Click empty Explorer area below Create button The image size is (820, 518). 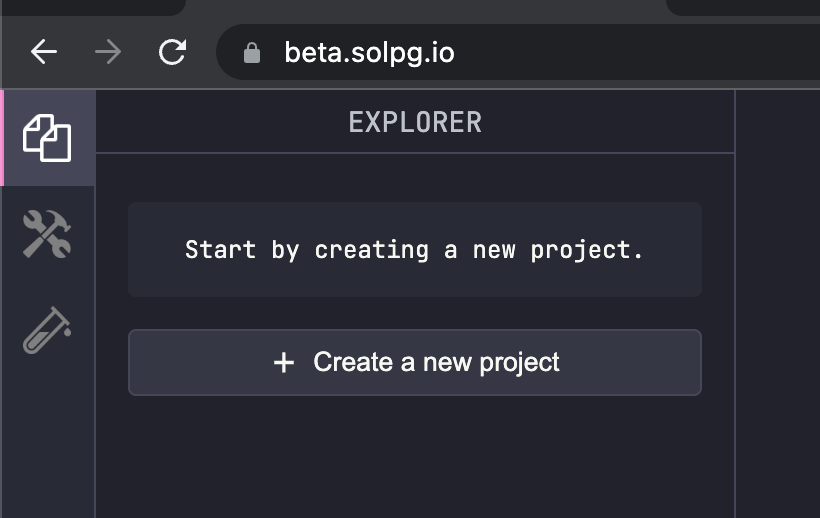(x=415, y=457)
